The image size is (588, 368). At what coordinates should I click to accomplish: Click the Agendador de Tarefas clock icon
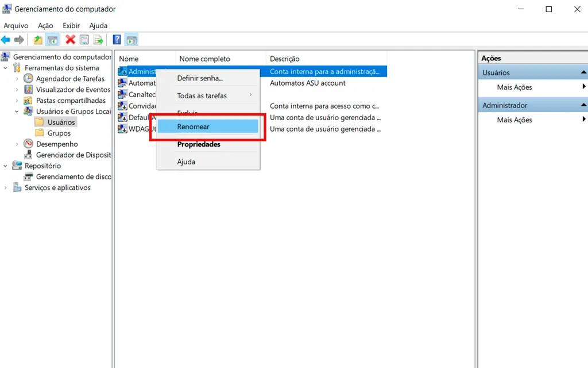[x=28, y=79]
